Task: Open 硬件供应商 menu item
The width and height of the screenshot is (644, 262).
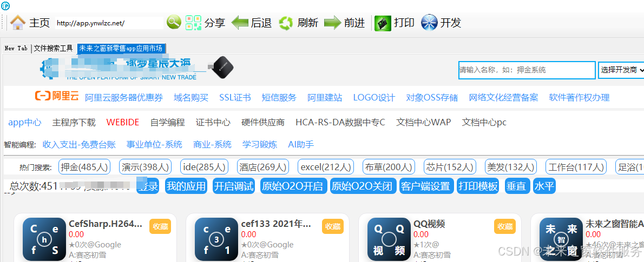Action: [x=263, y=122]
